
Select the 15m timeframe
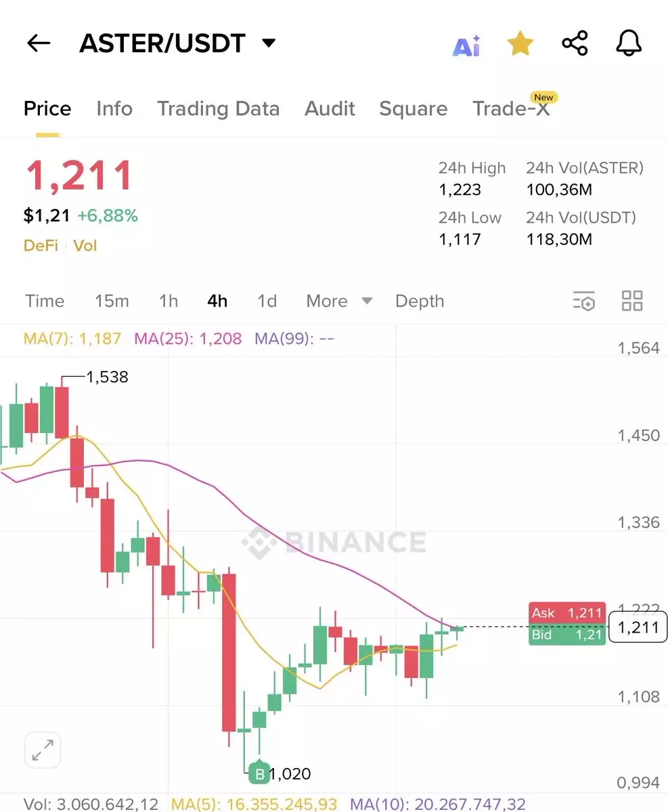click(112, 301)
